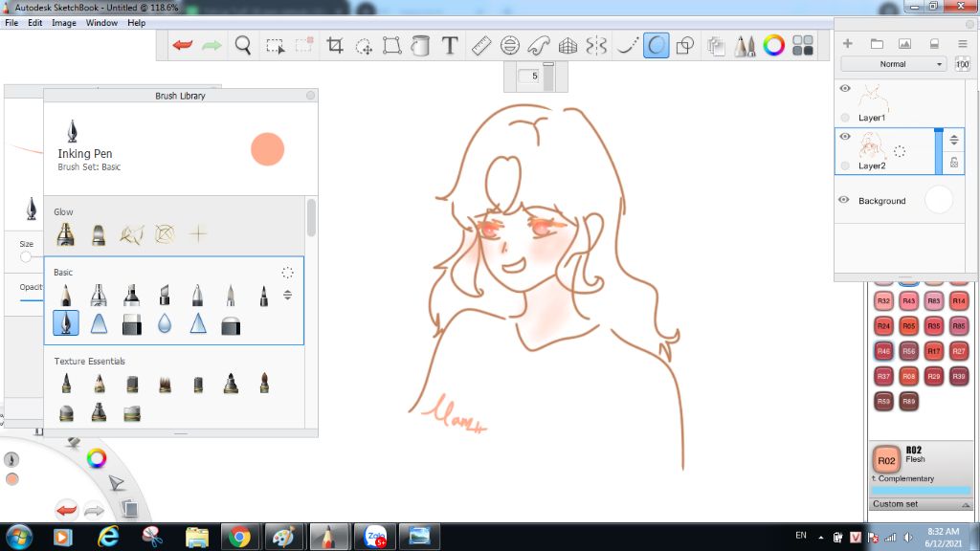Open the Brush Palette toolbar icon

(745, 46)
